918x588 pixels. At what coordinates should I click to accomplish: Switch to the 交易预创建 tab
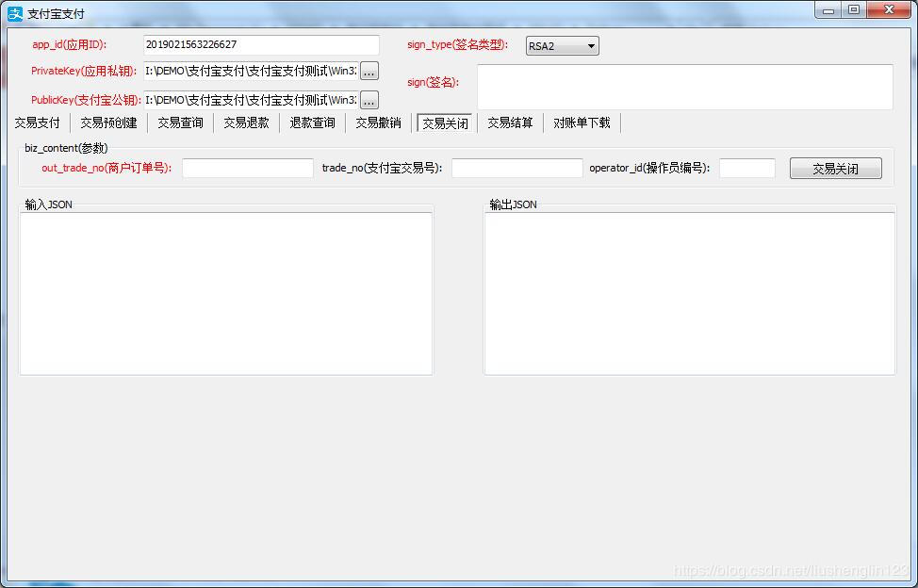click(108, 122)
